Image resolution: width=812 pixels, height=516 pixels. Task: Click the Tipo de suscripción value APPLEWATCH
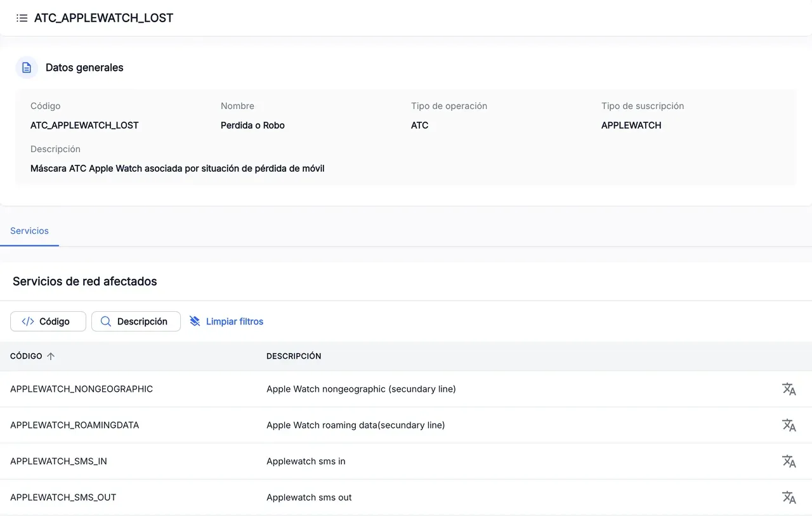point(631,126)
